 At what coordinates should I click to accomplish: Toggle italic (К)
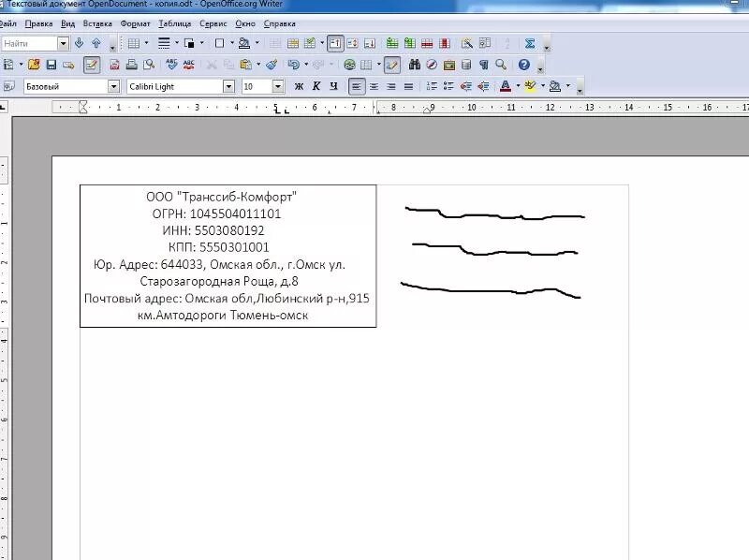pos(316,86)
